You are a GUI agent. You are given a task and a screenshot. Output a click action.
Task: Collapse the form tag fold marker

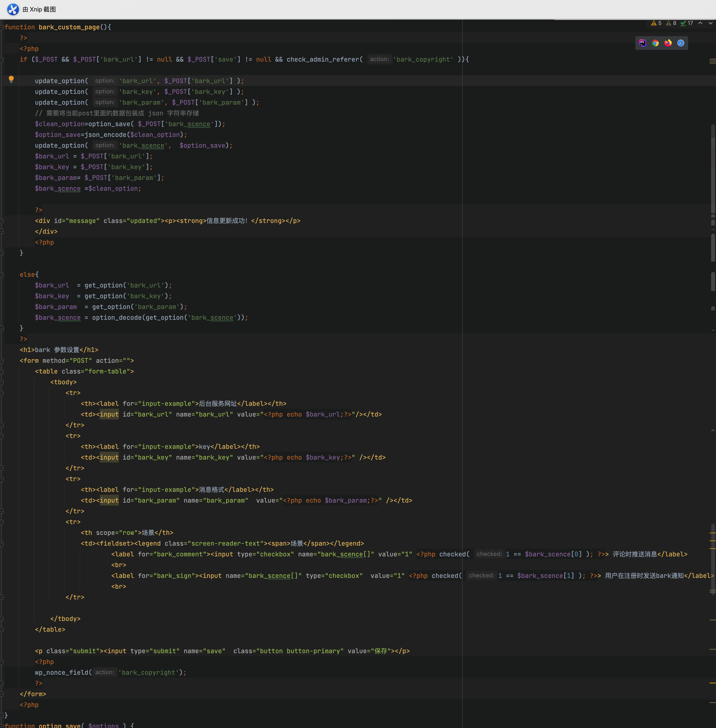[2, 361]
